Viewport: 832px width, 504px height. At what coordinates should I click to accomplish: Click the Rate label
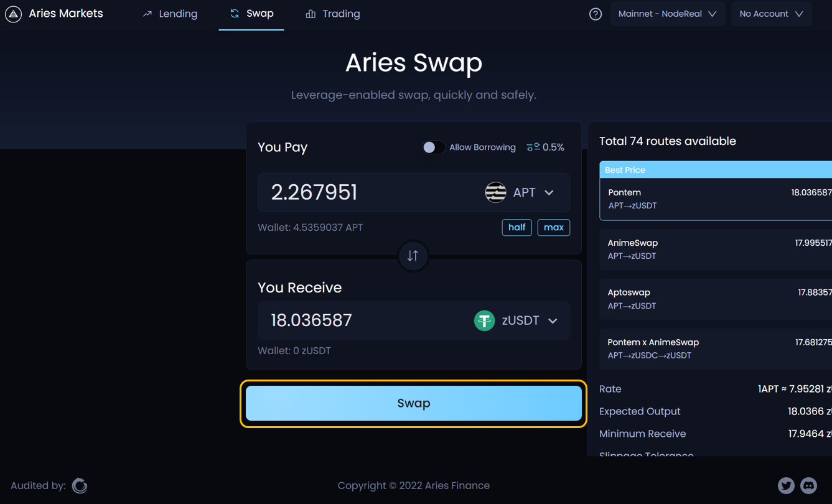click(x=610, y=389)
